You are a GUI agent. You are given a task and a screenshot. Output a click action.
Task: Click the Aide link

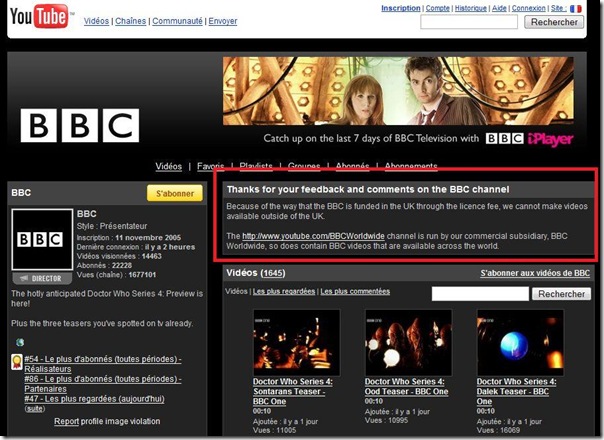coord(499,8)
